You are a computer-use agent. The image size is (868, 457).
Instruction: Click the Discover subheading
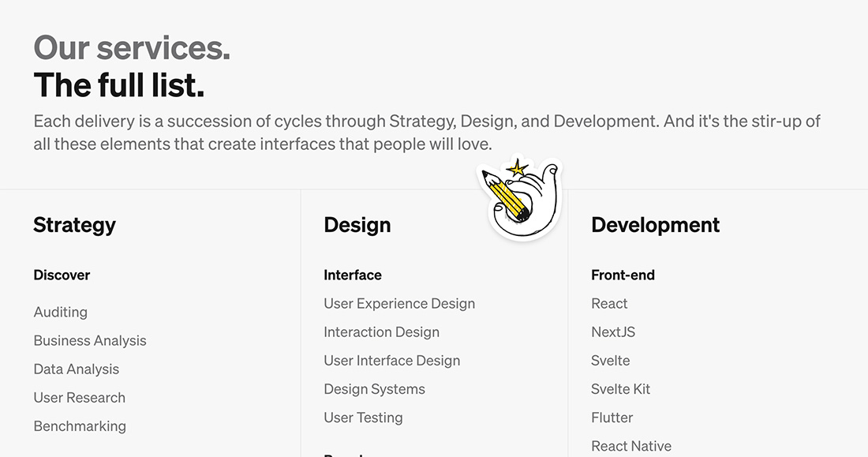[62, 275]
